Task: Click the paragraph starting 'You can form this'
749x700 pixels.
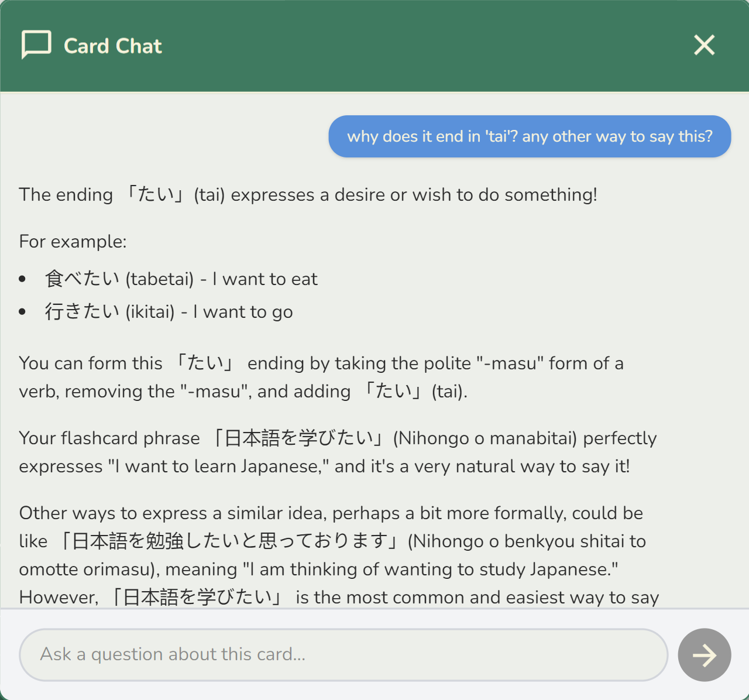Action: [x=321, y=378]
